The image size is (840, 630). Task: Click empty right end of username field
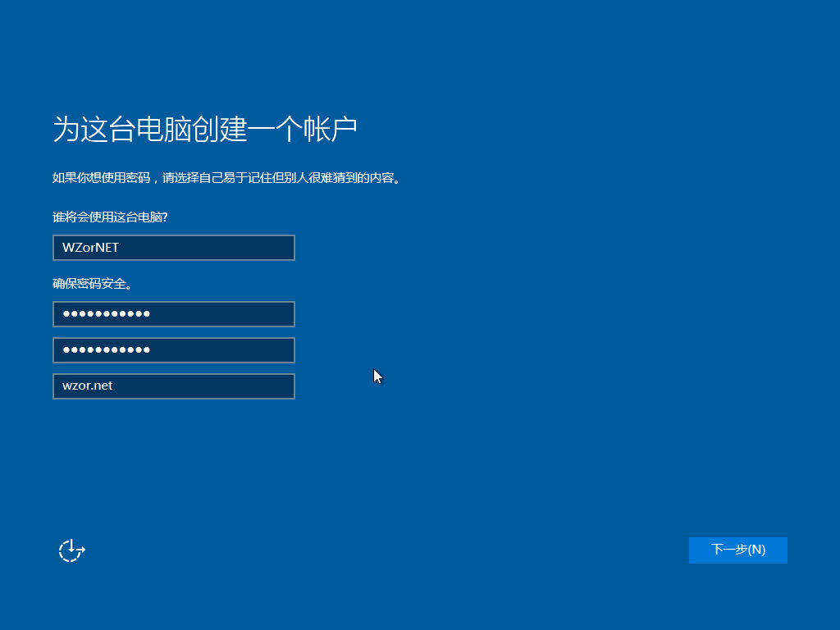tap(262, 248)
